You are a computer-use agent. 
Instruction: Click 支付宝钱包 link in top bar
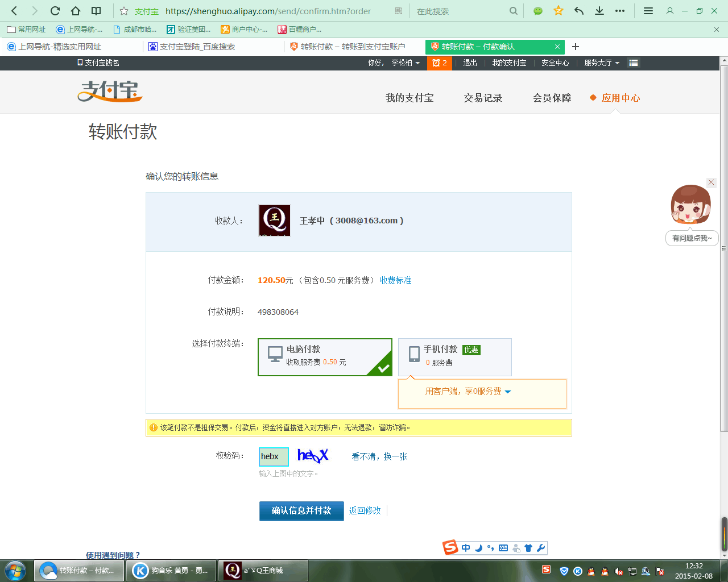tap(98, 63)
